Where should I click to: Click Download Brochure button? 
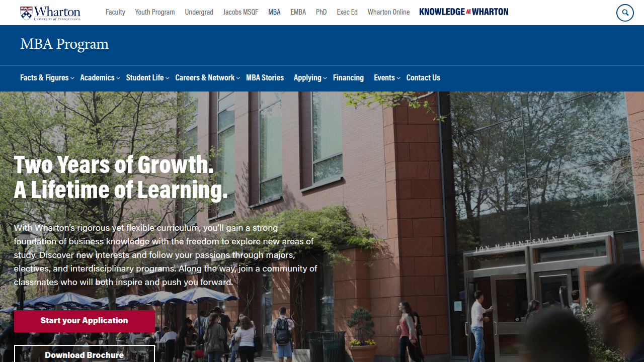pyautogui.click(x=85, y=354)
